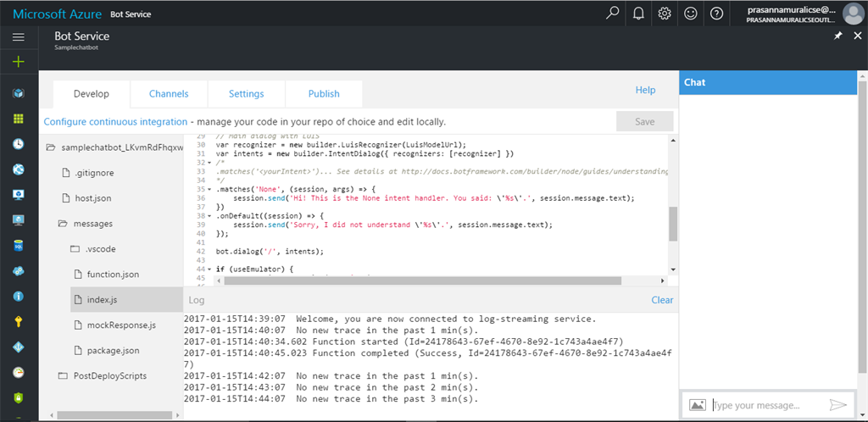Open the blue diamond sidebar icon
The height and width of the screenshot is (422, 868).
point(19,347)
